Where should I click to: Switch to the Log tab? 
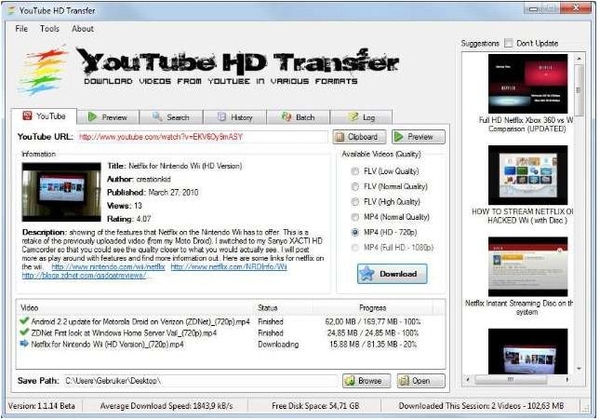pos(361,117)
